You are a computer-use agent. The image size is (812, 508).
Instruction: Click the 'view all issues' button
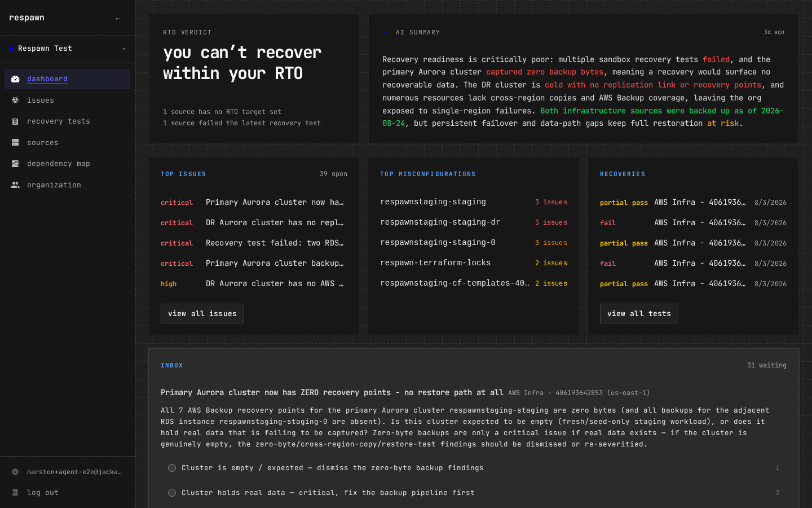pyautogui.click(x=202, y=314)
